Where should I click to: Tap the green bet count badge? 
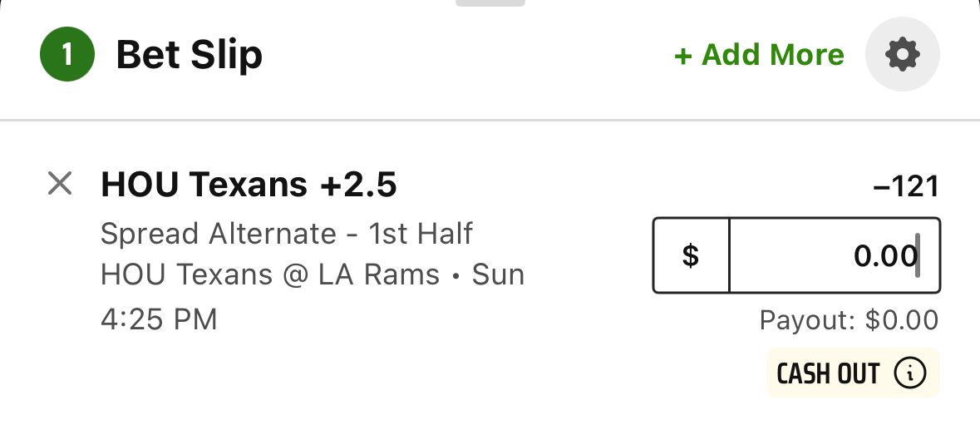pyautogui.click(x=67, y=54)
